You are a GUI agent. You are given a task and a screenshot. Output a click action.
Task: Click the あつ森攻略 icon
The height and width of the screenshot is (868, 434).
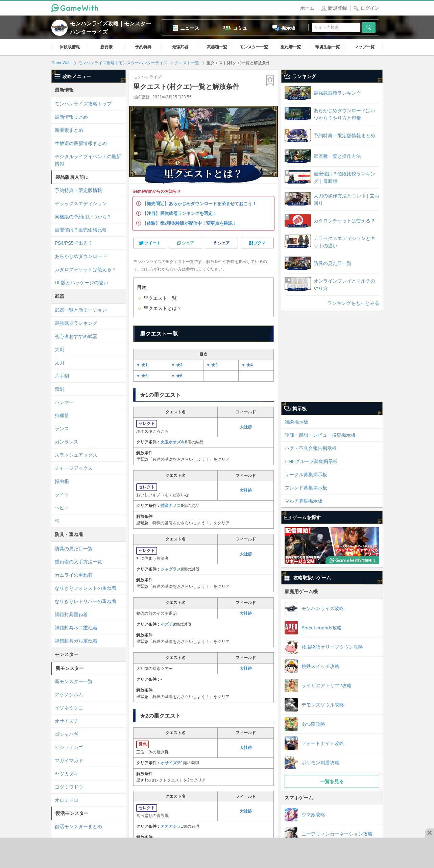point(291,724)
